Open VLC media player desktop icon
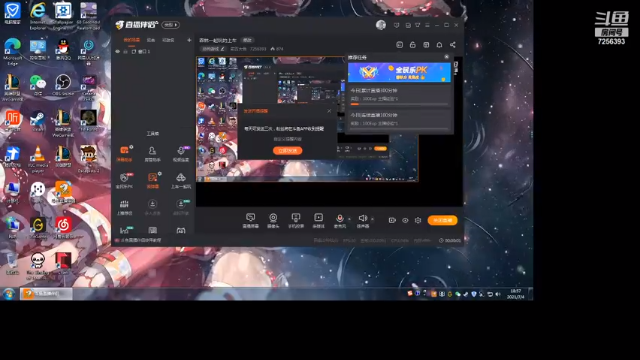 click(x=38, y=160)
